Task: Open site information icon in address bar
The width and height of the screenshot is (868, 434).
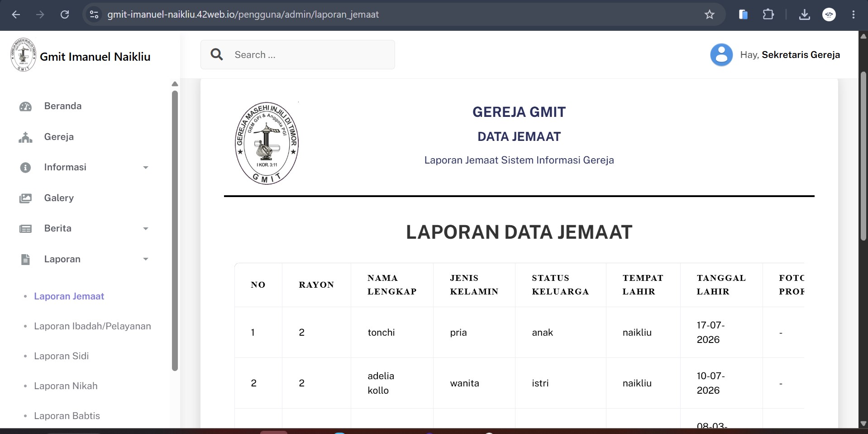Action: click(x=94, y=14)
